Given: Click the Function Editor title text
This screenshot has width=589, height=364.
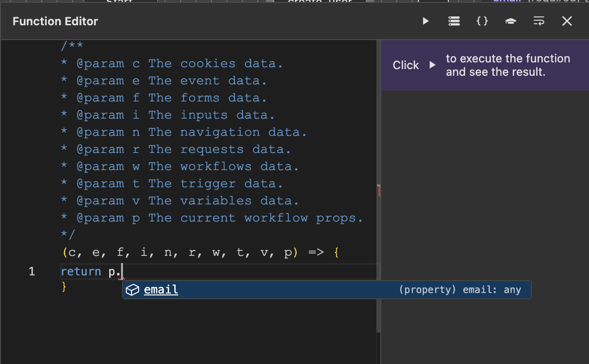Looking at the screenshot, I should (55, 21).
